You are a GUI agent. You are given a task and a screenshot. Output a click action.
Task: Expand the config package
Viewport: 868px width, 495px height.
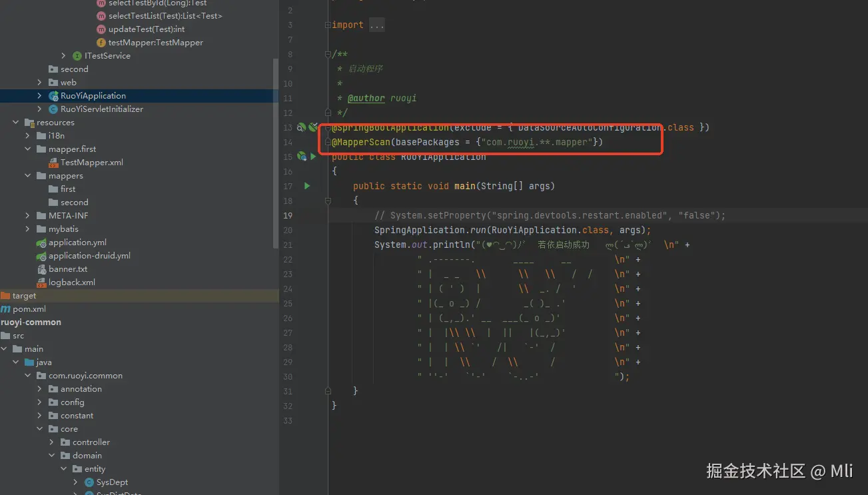(40, 402)
